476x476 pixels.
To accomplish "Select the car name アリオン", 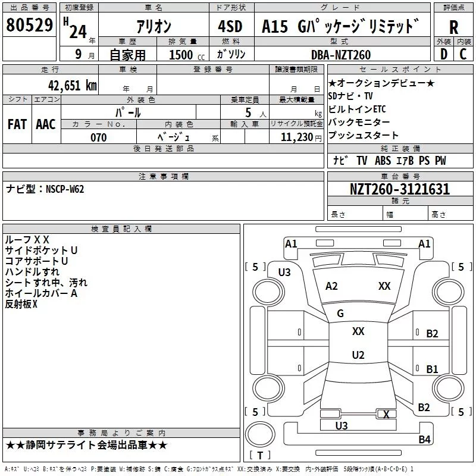I will [154, 27].
